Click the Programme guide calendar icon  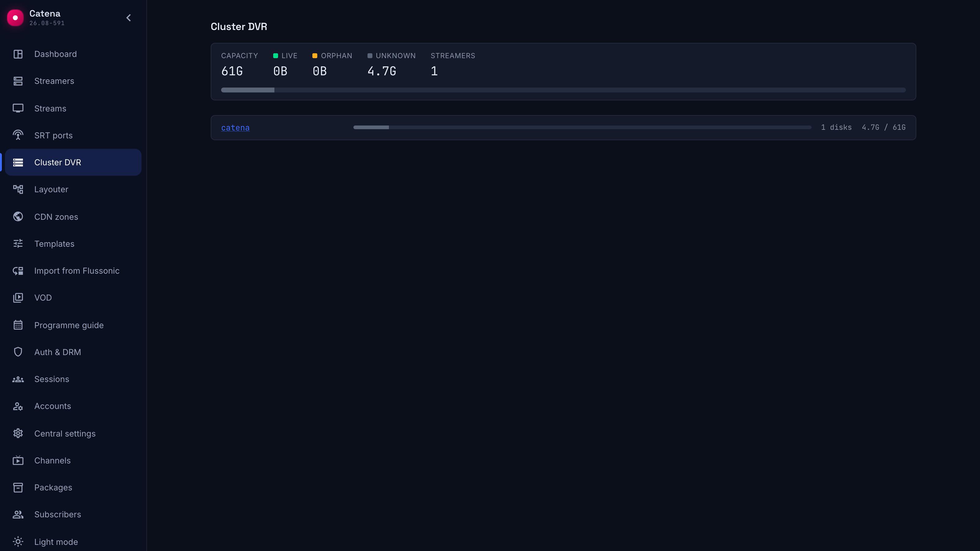tap(18, 325)
